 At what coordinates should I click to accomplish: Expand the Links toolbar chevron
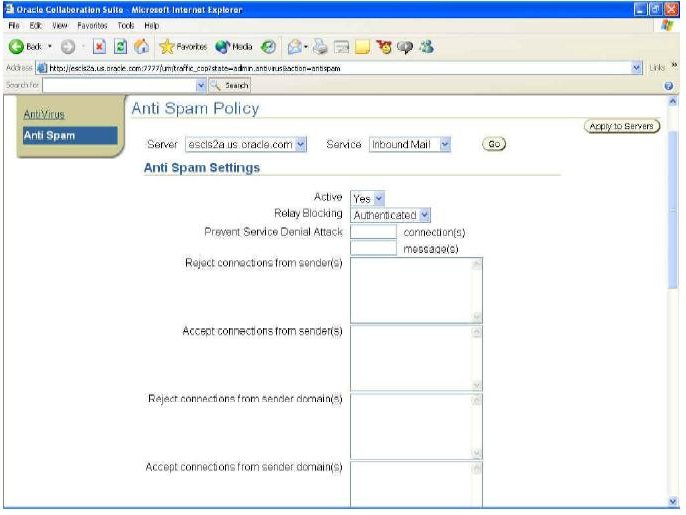(x=674, y=66)
